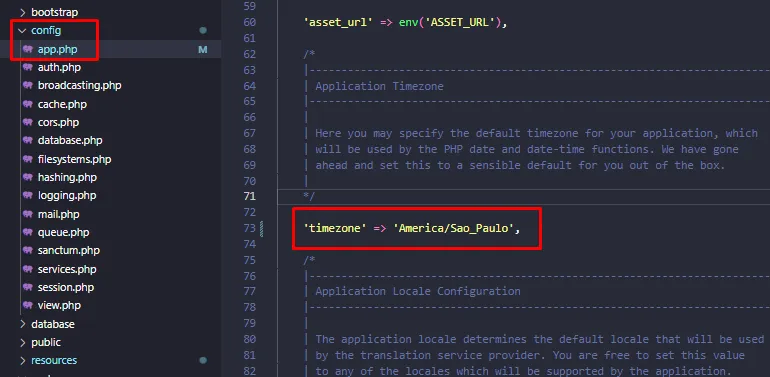Expand the bootstrap folder
The height and width of the screenshot is (377, 770).
(x=22, y=12)
